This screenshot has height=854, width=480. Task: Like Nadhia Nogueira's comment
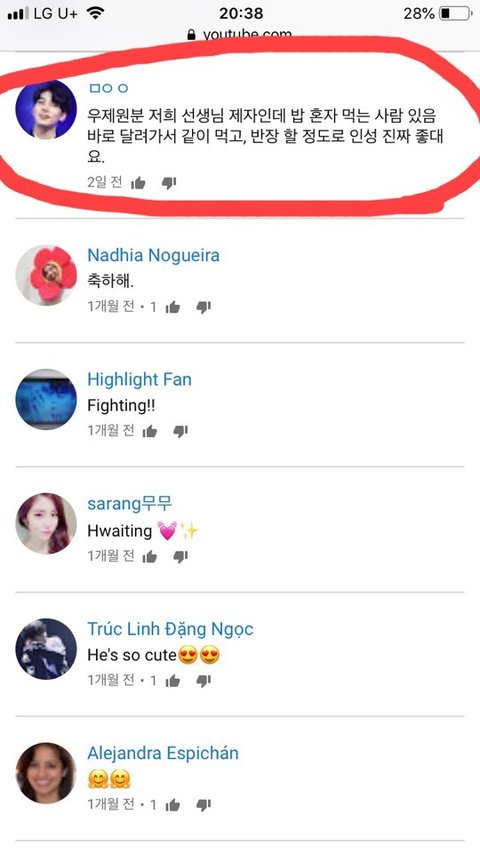click(173, 307)
